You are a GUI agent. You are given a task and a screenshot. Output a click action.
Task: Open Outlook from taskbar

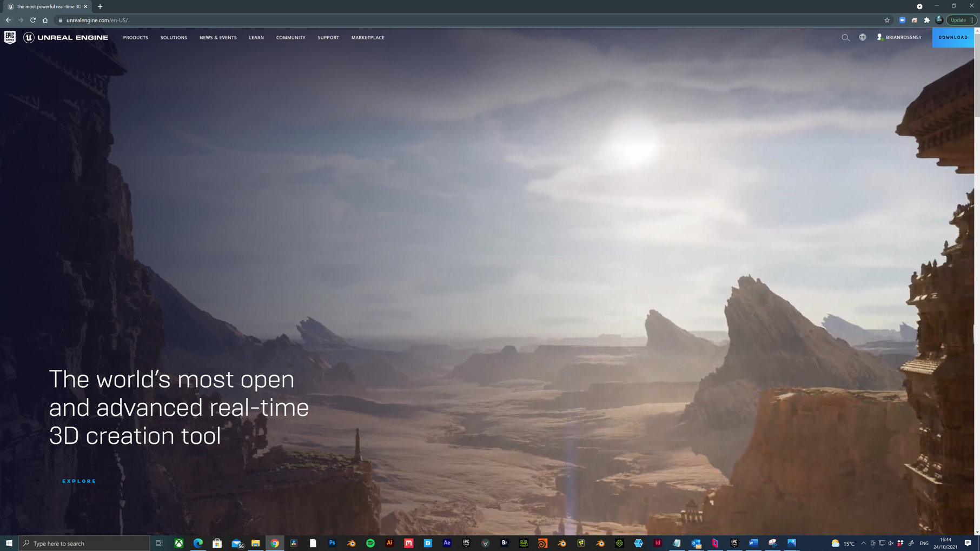click(x=696, y=543)
